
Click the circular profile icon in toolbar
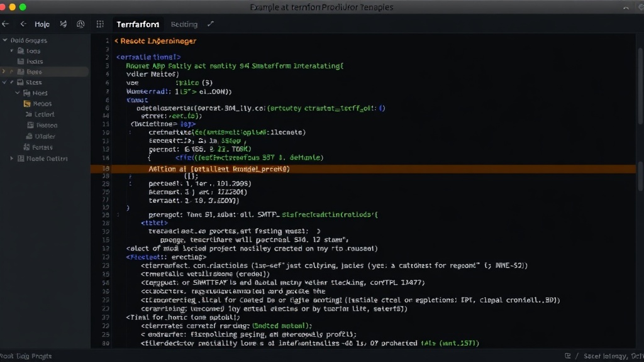[80, 25]
